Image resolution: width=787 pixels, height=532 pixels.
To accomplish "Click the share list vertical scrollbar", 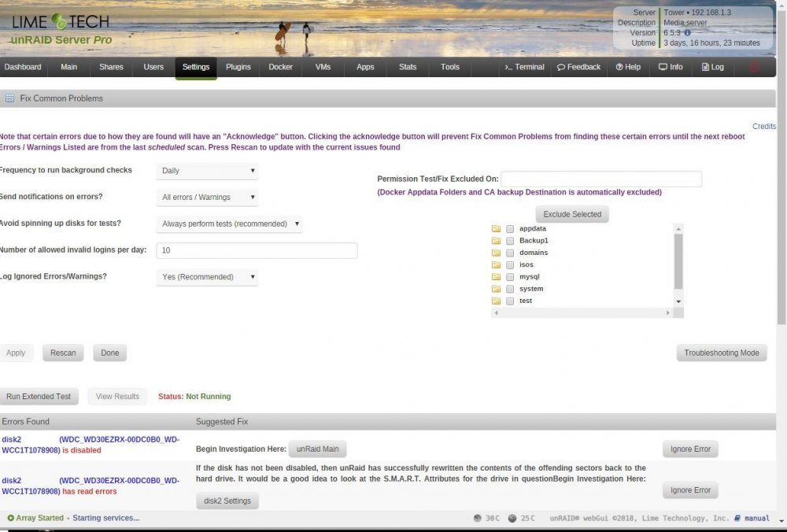I will [678, 261].
